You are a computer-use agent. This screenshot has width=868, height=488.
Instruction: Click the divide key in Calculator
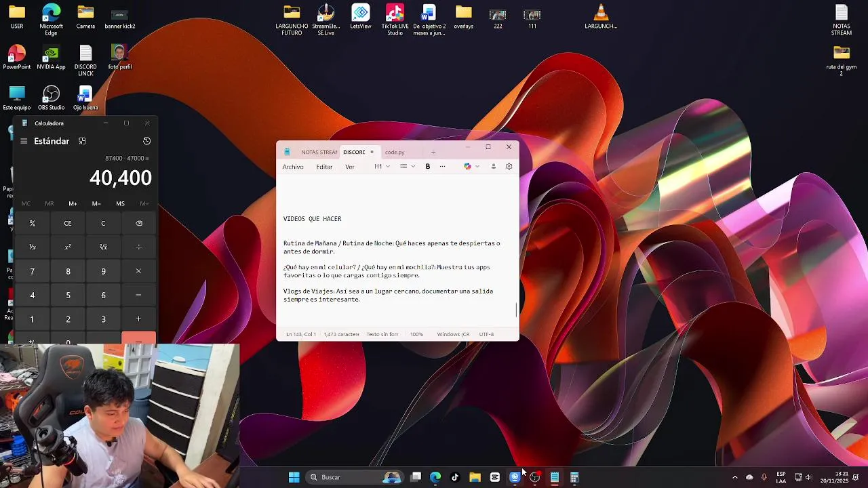click(x=138, y=247)
